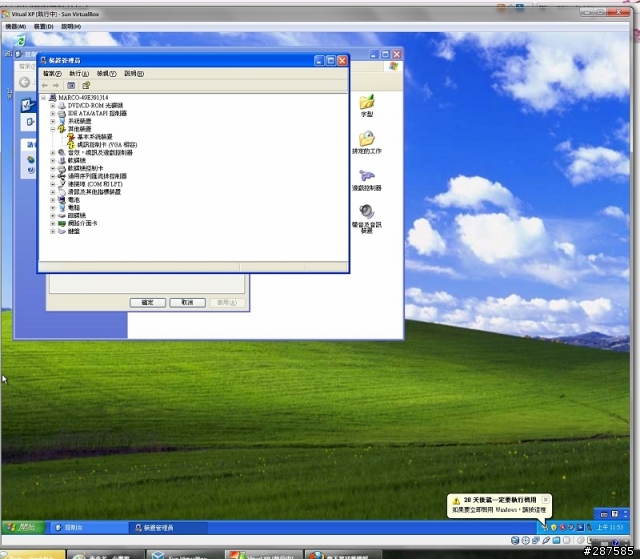This screenshot has height=559, width=640.
Task: Click the red shield tray icon
Action: (562, 527)
